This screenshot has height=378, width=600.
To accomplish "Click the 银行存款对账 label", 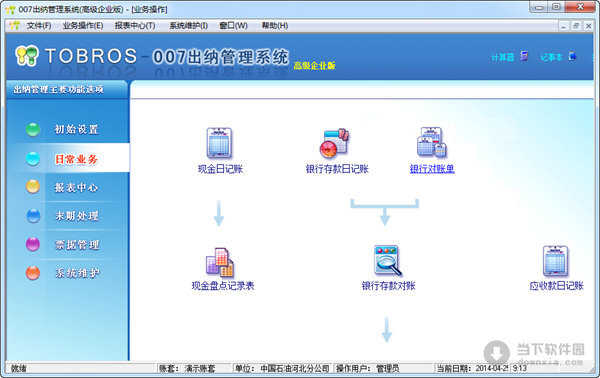I will (x=388, y=285).
